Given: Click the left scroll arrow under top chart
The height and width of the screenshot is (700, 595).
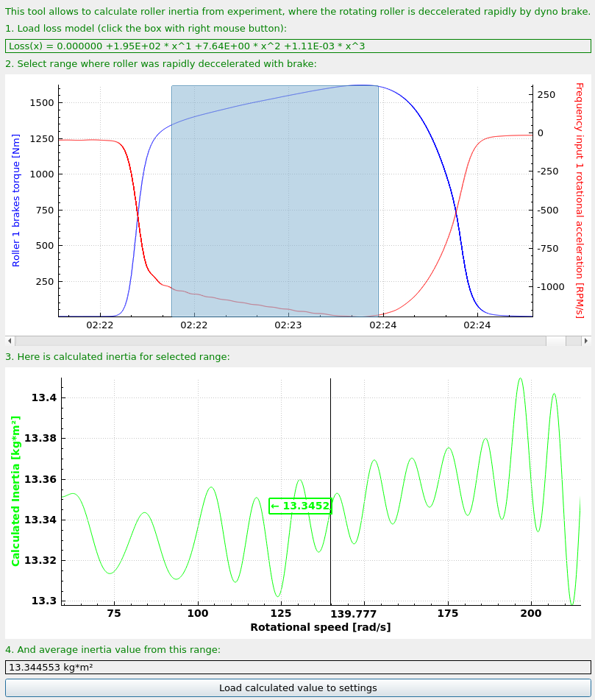Looking at the screenshot, I should (10, 341).
